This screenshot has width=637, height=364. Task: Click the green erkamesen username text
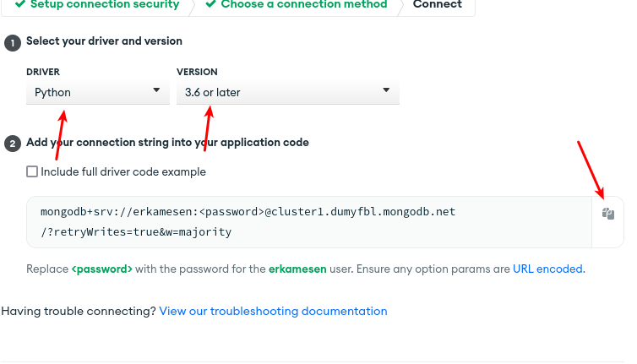click(297, 269)
